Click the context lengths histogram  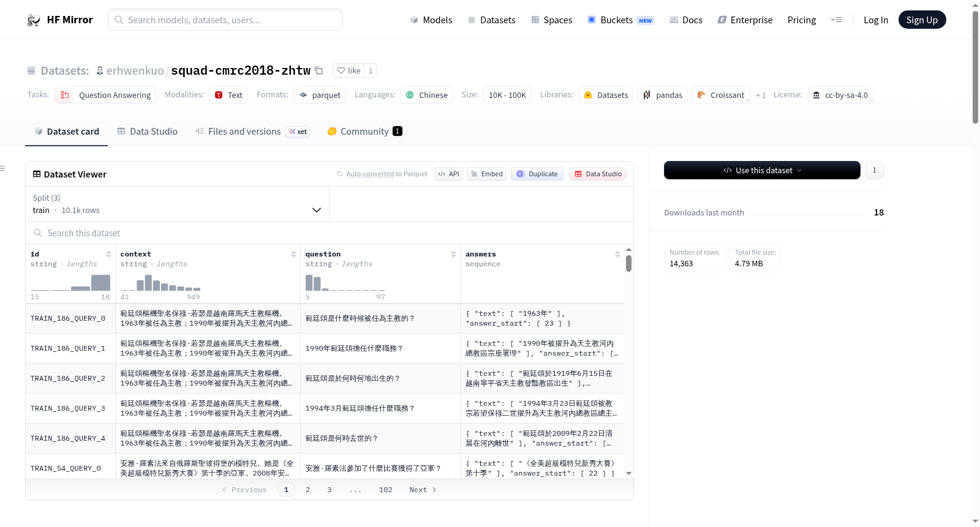pyautogui.click(x=160, y=283)
